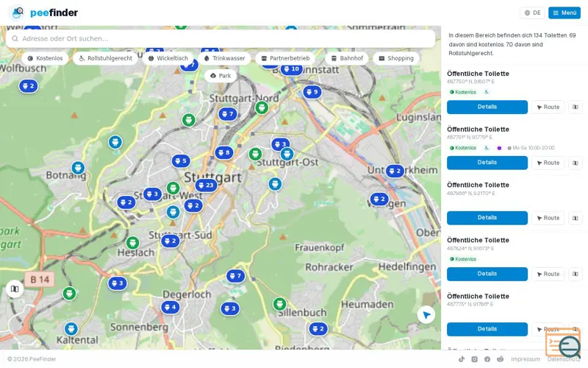Show on map the 48.7824° N toilet
588x368 pixels.
[x=576, y=274]
